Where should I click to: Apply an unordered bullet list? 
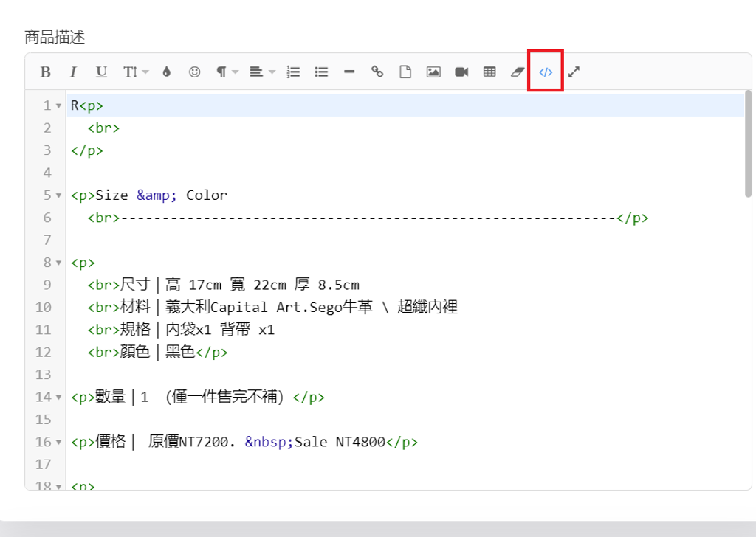pyautogui.click(x=321, y=72)
